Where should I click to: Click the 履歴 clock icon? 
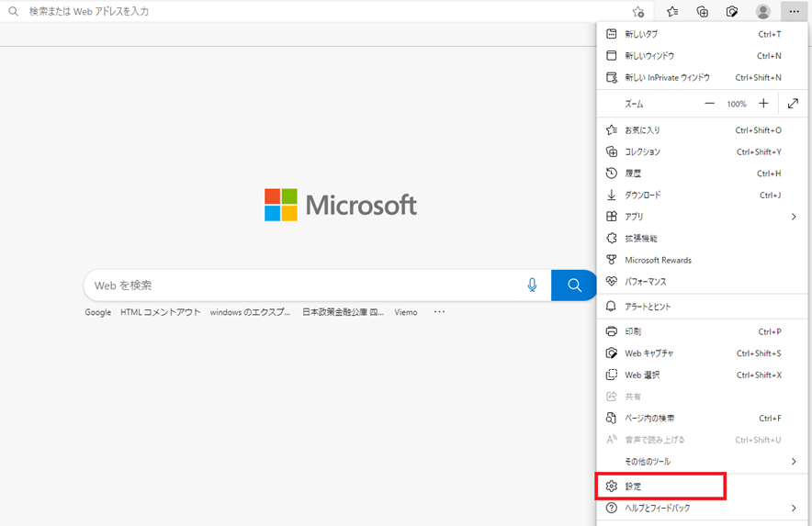(612, 173)
